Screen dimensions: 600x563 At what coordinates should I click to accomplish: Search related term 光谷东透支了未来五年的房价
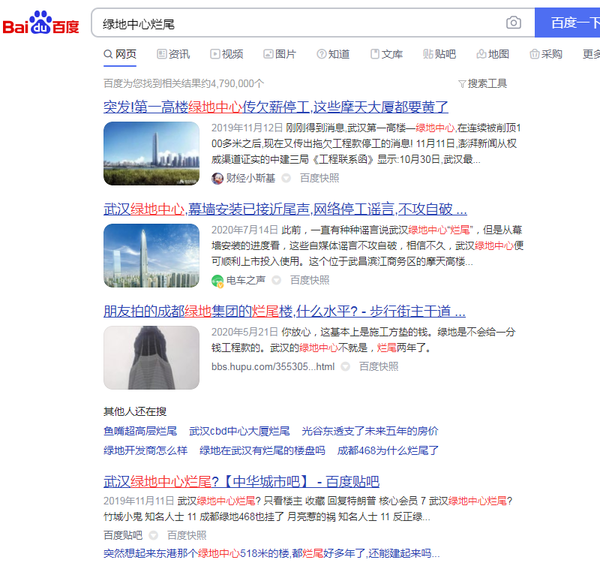[370, 431]
